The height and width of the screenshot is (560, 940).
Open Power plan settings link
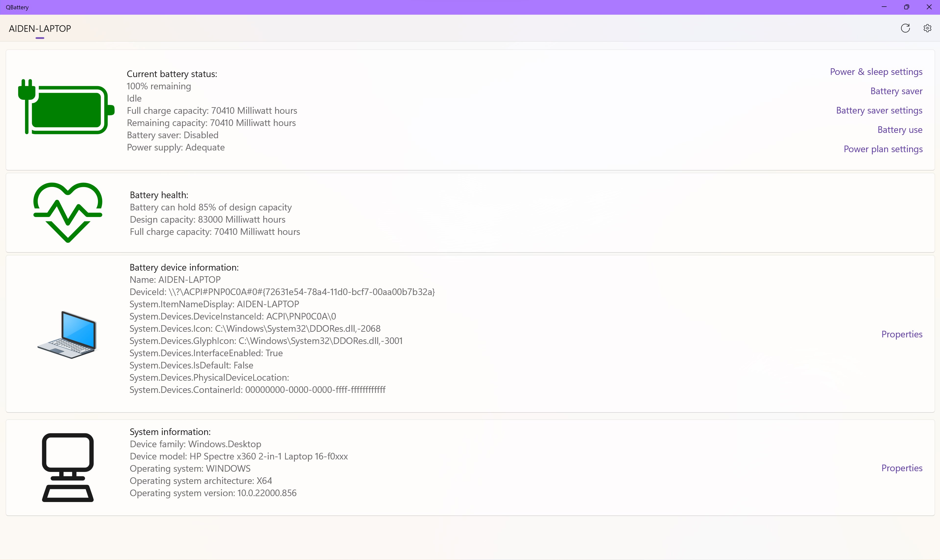[883, 149]
